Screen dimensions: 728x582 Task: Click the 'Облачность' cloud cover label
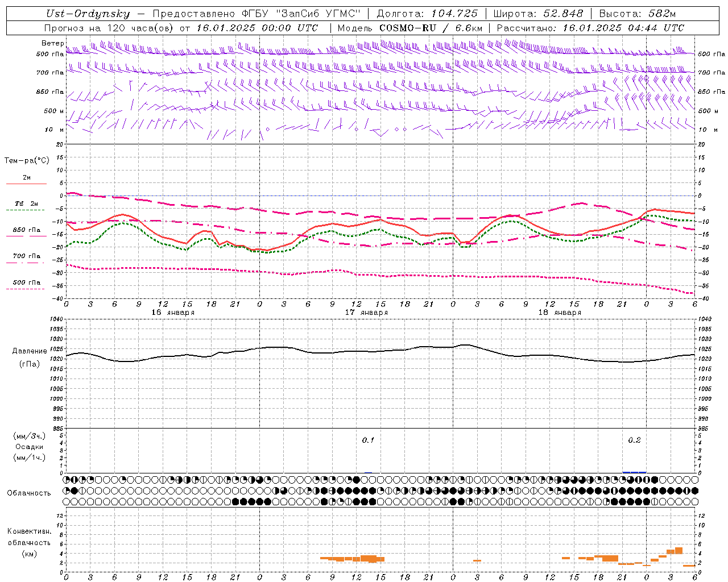29,493
